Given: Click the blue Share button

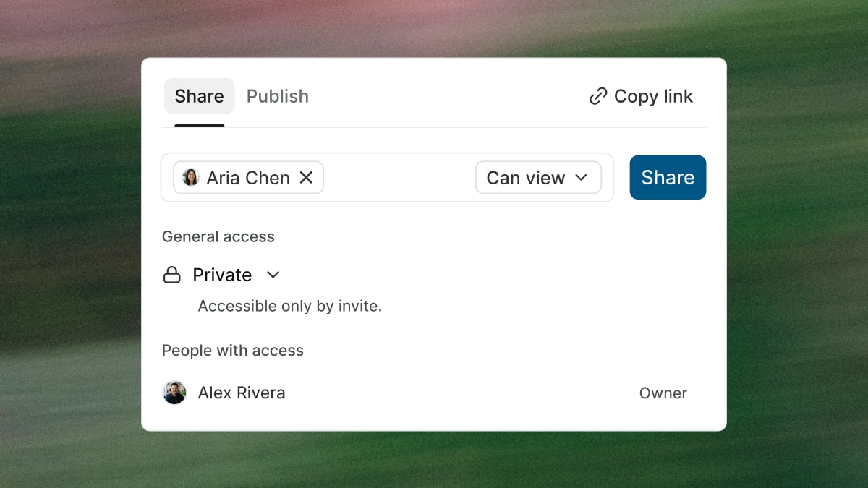Looking at the screenshot, I should click(x=668, y=177).
